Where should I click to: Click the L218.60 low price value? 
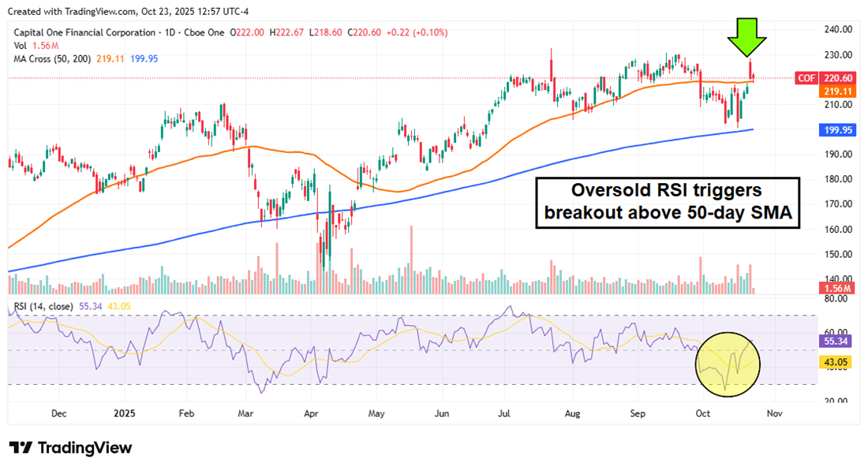[x=325, y=32]
